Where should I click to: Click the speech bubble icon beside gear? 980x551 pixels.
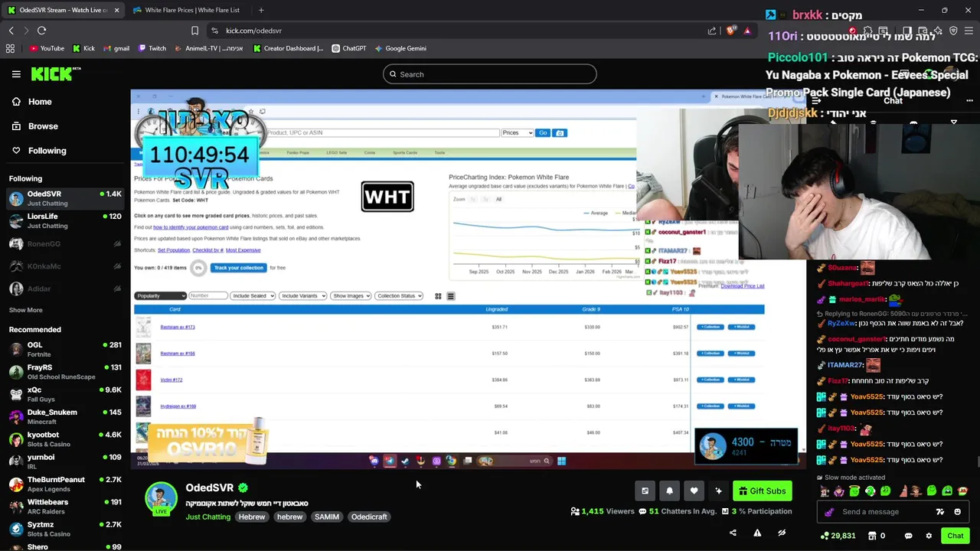tap(908, 536)
